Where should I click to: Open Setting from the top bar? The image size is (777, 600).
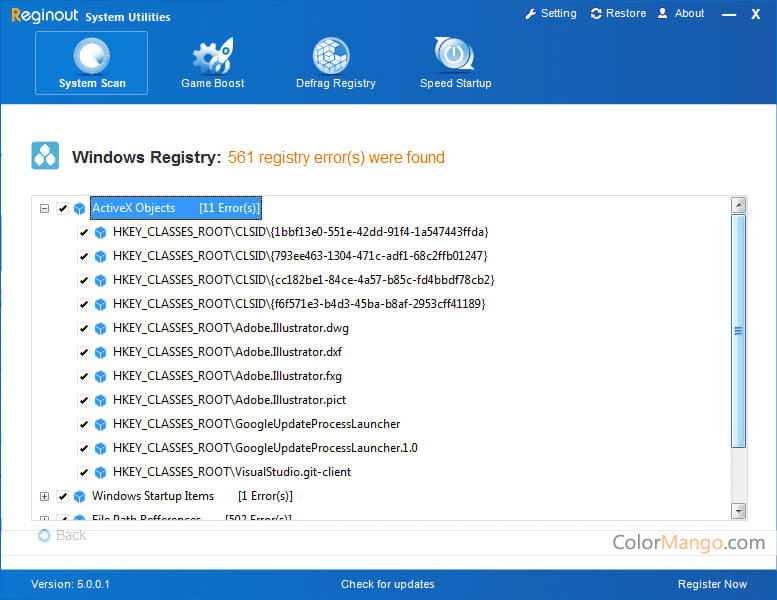(551, 13)
